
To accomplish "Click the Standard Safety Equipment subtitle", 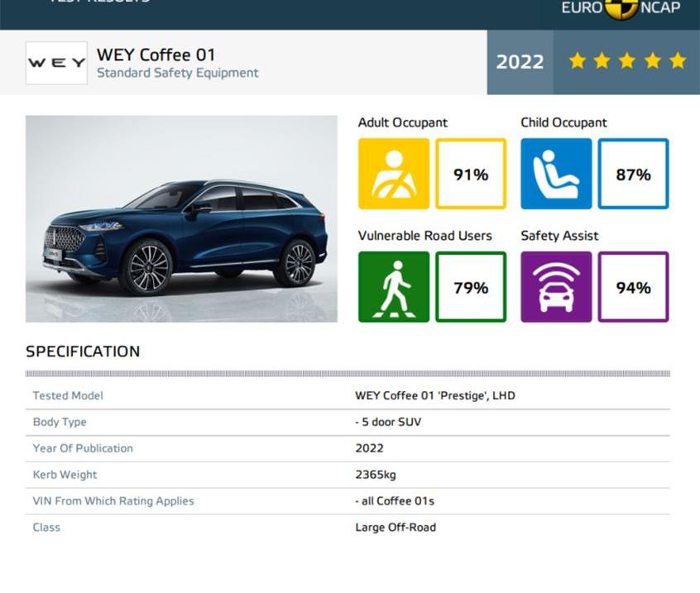I will pos(178,73).
